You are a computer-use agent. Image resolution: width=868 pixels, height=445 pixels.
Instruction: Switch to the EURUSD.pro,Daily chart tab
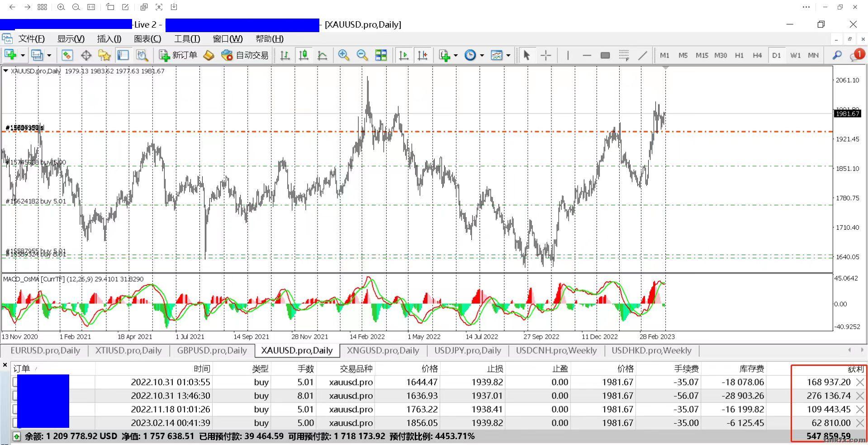45,350
